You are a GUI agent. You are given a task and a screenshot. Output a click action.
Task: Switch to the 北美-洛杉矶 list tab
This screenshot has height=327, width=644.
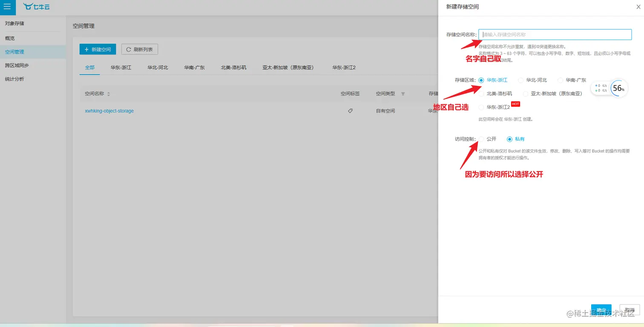(x=233, y=67)
